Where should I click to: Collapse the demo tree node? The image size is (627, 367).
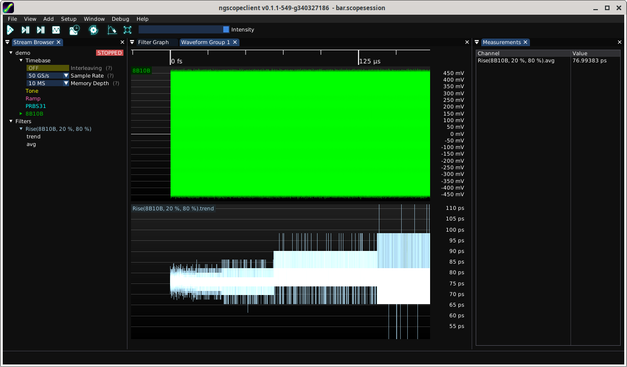coord(11,53)
